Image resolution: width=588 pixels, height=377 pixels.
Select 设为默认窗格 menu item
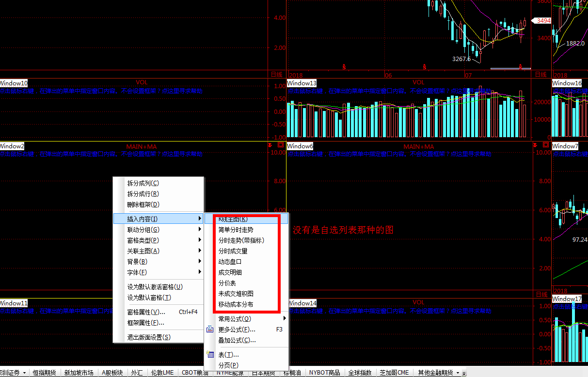(x=159, y=298)
